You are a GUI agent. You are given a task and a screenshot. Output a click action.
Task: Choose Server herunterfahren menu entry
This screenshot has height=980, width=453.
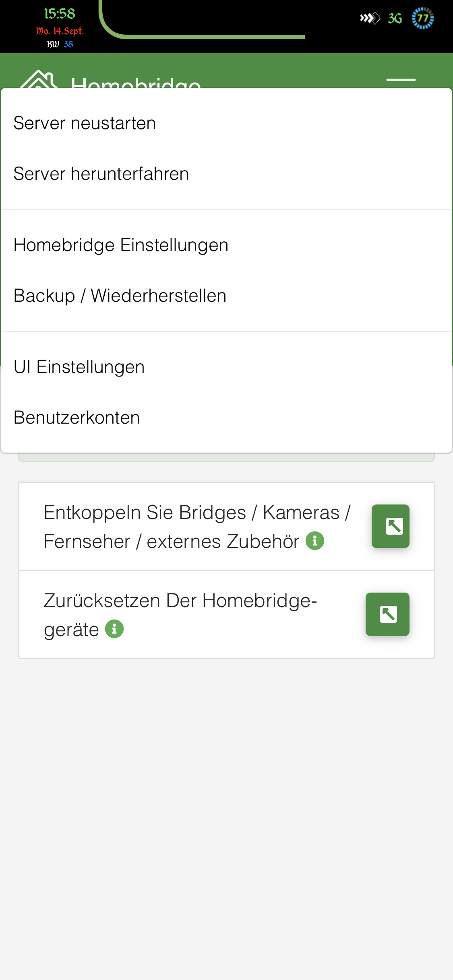point(101,174)
